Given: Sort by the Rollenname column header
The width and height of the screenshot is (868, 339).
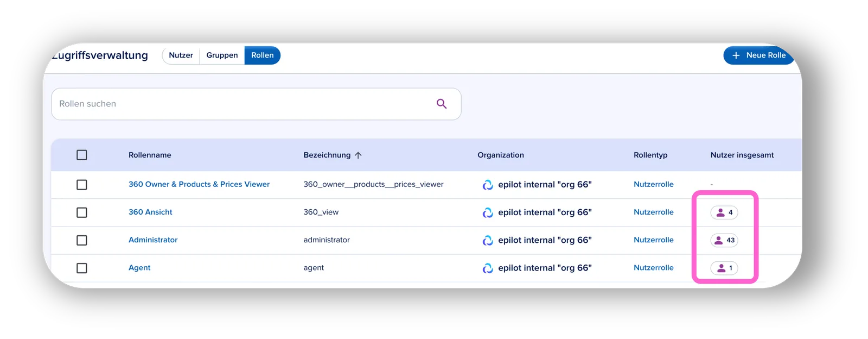Looking at the screenshot, I should click(150, 155).
